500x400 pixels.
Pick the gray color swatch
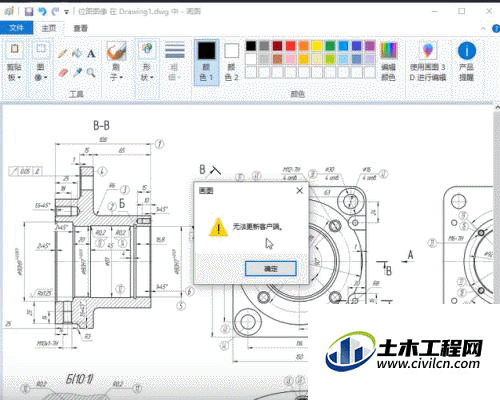264,46
